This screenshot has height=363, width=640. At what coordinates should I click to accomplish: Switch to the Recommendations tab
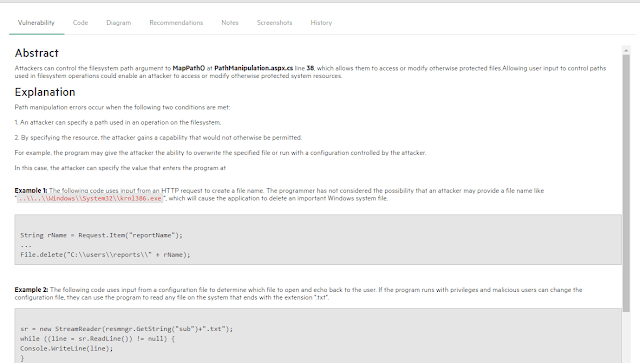[176, 23]
